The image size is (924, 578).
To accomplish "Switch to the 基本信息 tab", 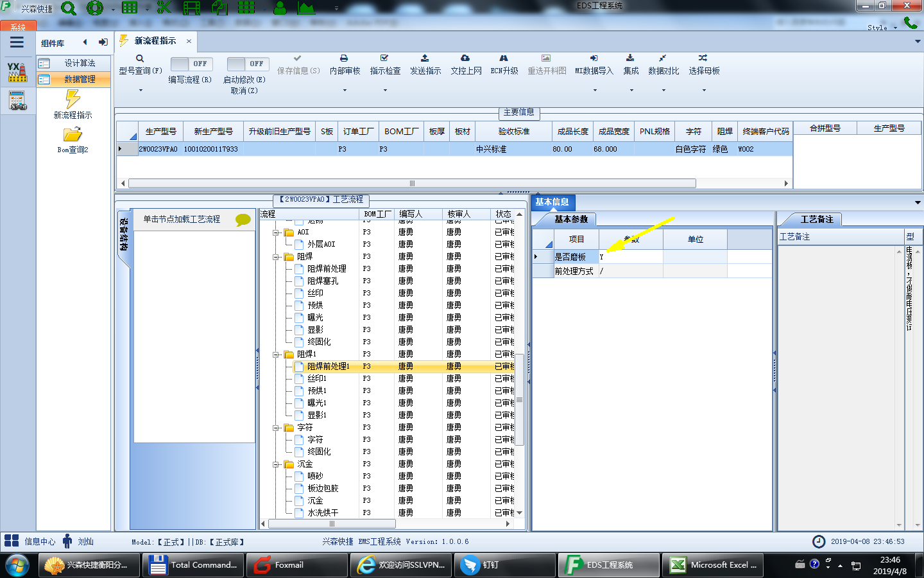I will pos(552,202).
